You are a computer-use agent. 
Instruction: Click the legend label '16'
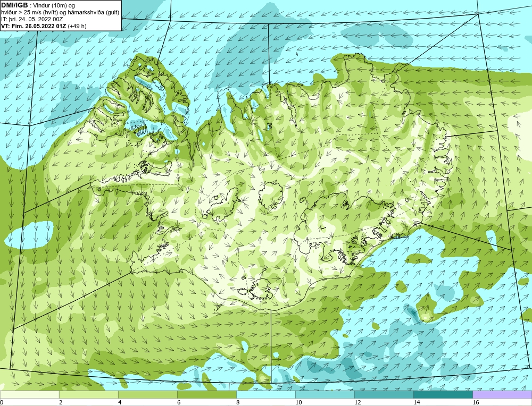tap(476, 402)
